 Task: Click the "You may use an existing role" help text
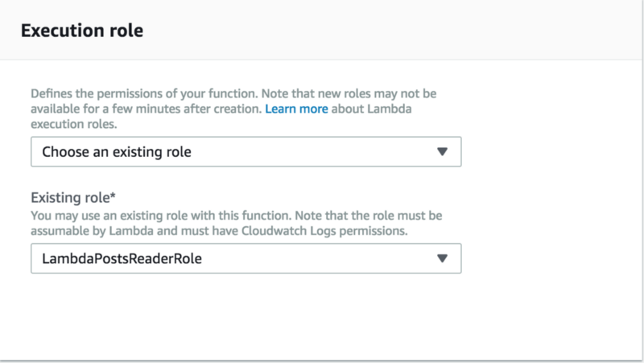(x=236, y=223)
